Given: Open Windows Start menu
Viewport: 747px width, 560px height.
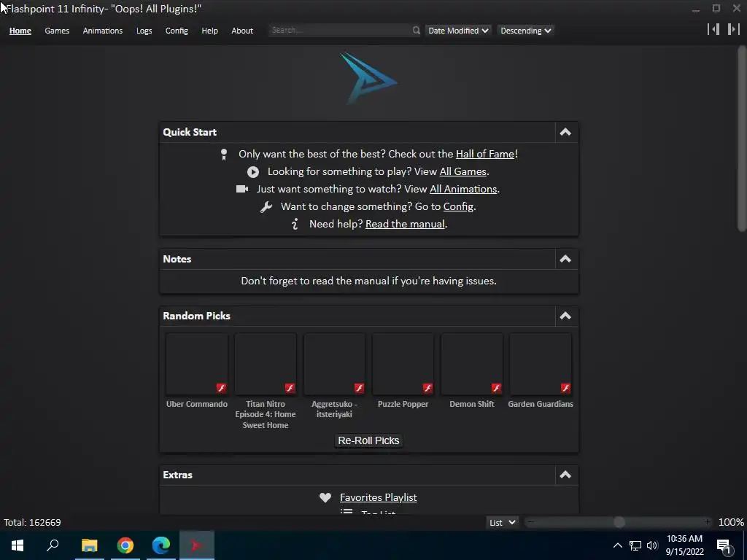Looking at the screenshot, I should [18, 545].
